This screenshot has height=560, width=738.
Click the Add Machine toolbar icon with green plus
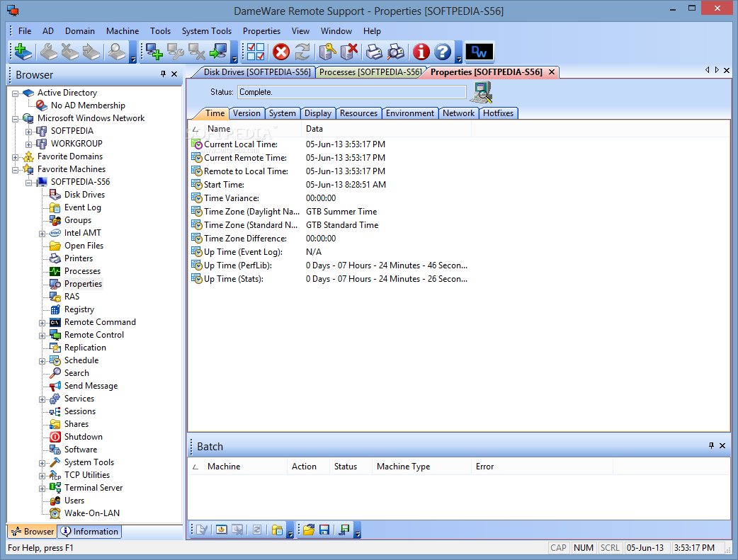23,52
